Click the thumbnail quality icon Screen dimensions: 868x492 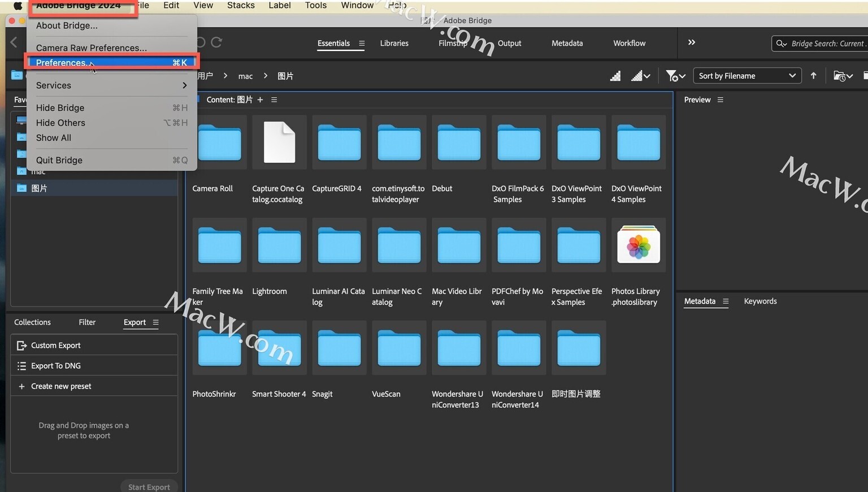[x=615, y=76]
